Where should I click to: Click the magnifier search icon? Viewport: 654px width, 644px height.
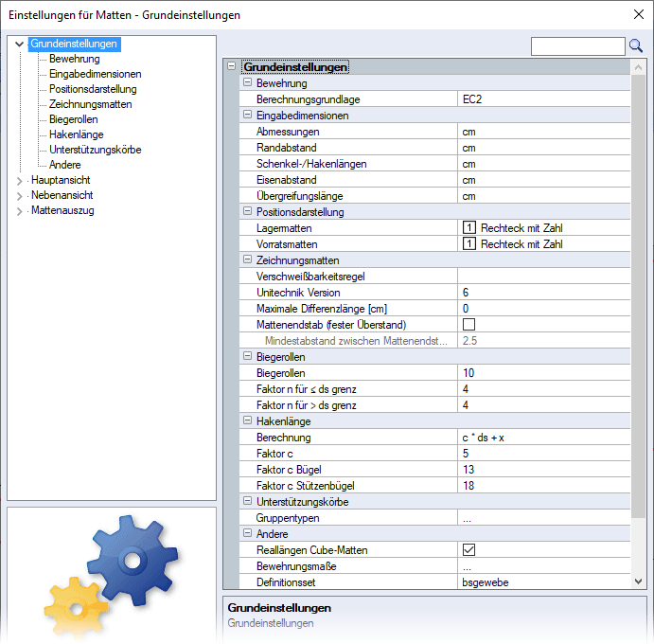click(x=636, y=45)
